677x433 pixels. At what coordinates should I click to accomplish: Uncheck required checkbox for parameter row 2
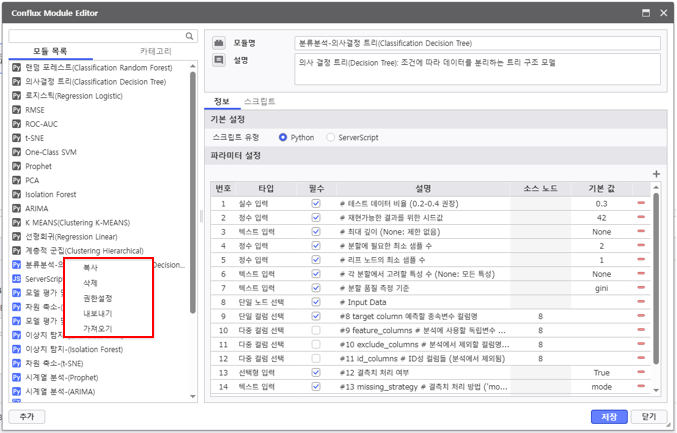tap(316, 217)
